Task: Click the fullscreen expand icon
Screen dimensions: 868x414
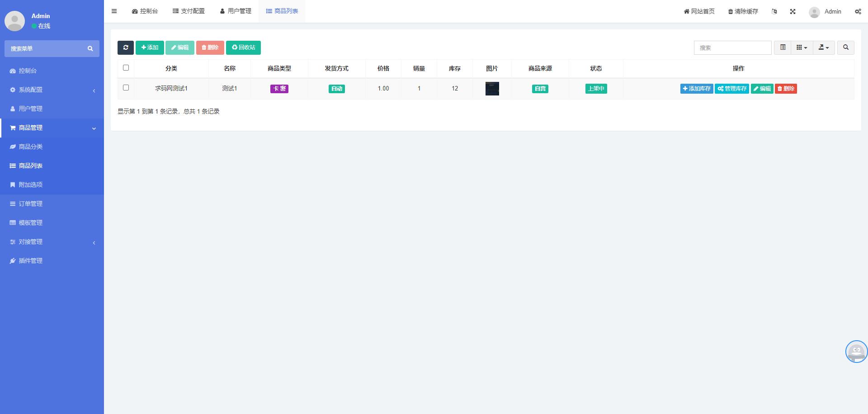Action: 793,11
